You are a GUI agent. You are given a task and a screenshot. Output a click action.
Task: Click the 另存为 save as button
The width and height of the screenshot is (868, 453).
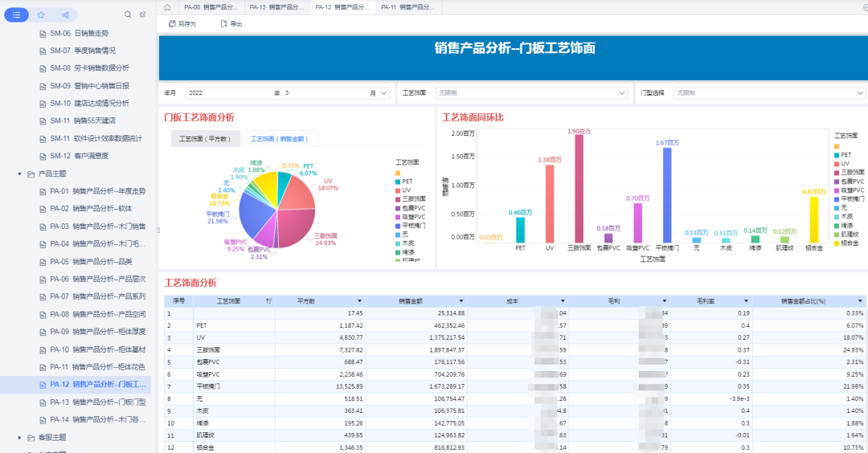(182, 24)
